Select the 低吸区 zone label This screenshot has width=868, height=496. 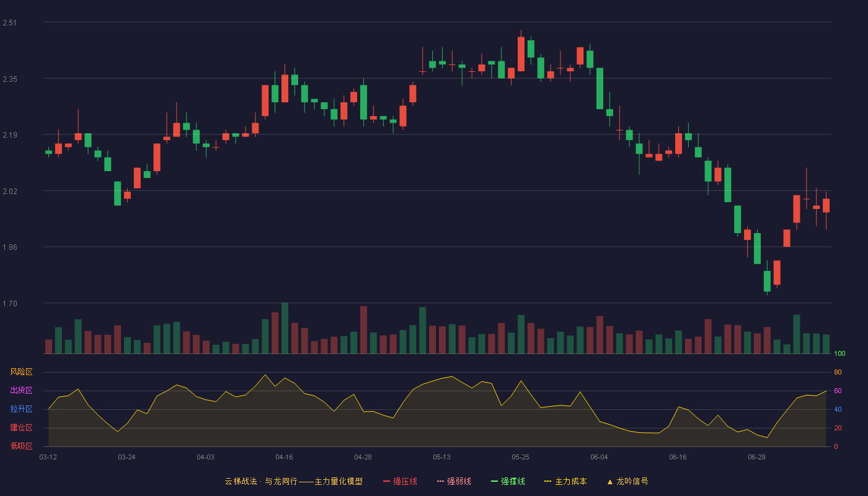coord(21,446)
